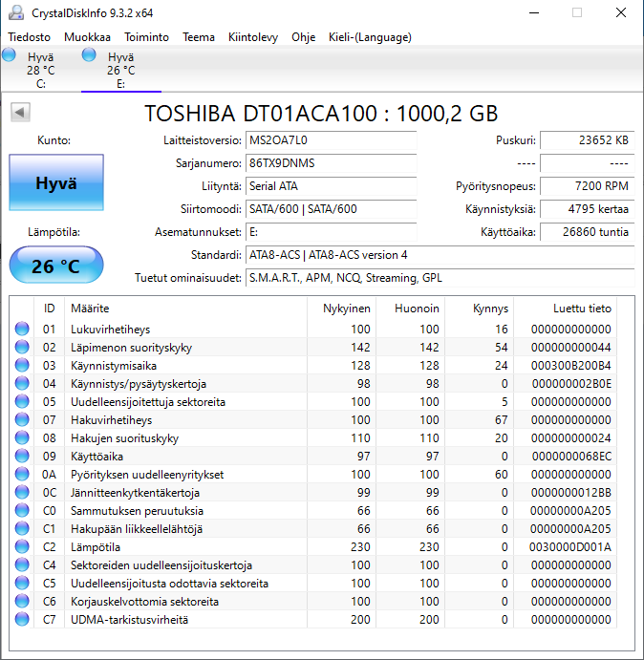Click the status orb beside Käyttöaika row
The height and width of the screenshot is (660, 644).
coord(22,457)
